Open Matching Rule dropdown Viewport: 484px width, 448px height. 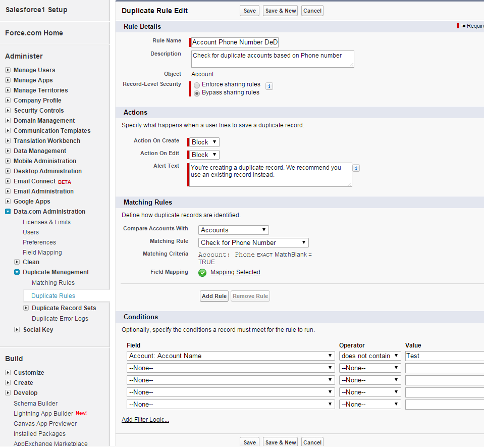[x=253, y=243]
